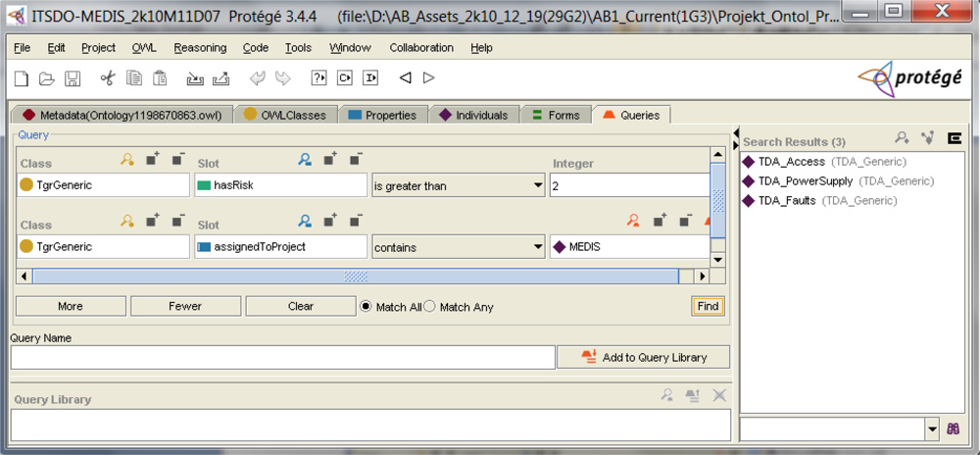Screen dimensions: 980x455
Task: Click the Query Name input field
Action: [x=282, y=358]
